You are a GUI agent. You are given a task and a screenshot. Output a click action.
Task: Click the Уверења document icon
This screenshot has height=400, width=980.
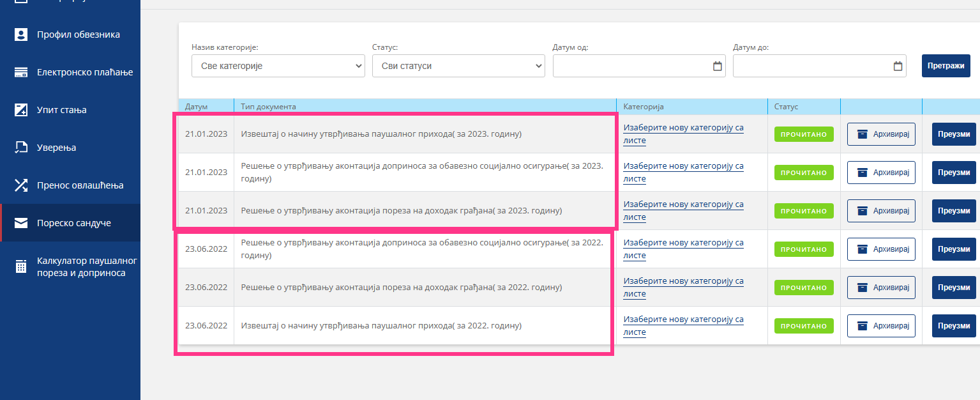pos(21,148)
